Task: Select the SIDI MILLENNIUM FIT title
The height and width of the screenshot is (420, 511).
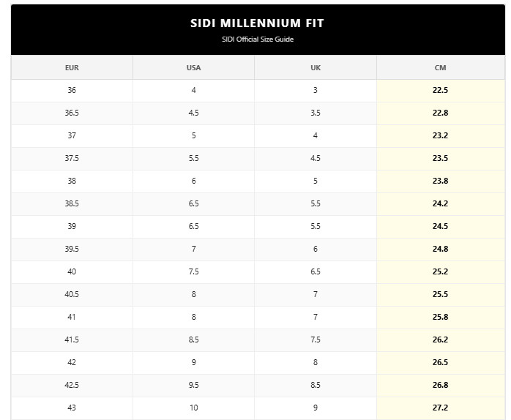Action: pyautogui.click(x=258, y=23)
